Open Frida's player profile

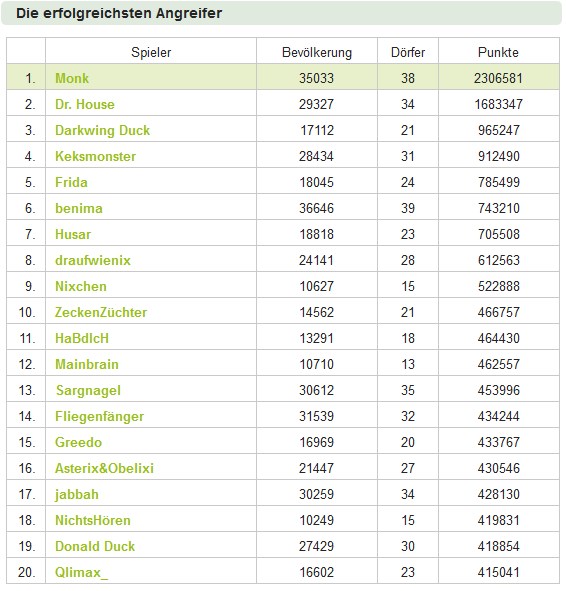71,182
